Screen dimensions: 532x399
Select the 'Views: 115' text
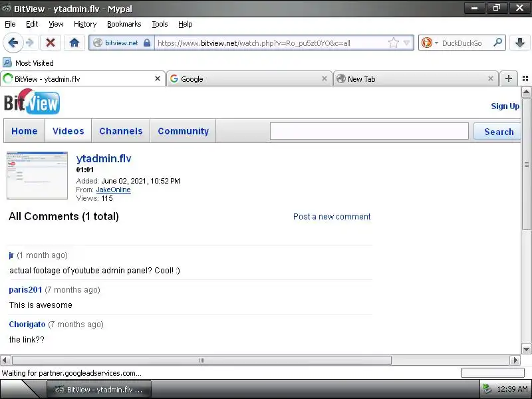pyautogui.click(x=94, y=198)
